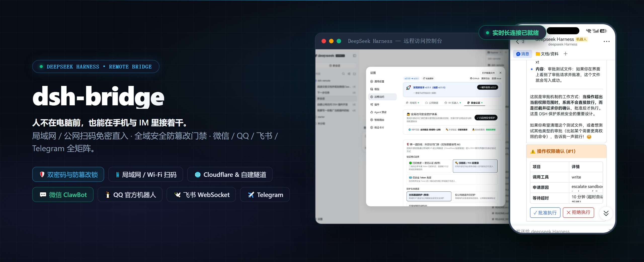Image resolution: width=644 pixels, height=262 pixels.
Task: Switch to the 消息 tab on phone
Action: click(x=522, y=54)
